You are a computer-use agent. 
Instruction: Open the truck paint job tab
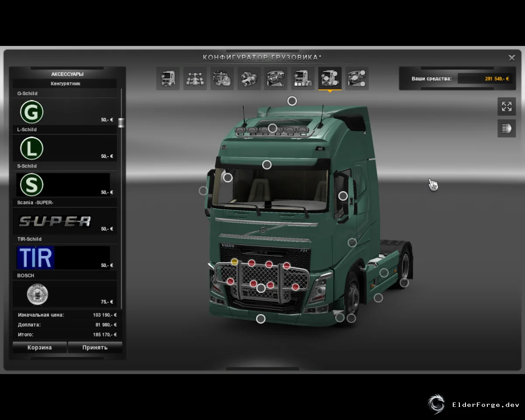tap(303, 79)
